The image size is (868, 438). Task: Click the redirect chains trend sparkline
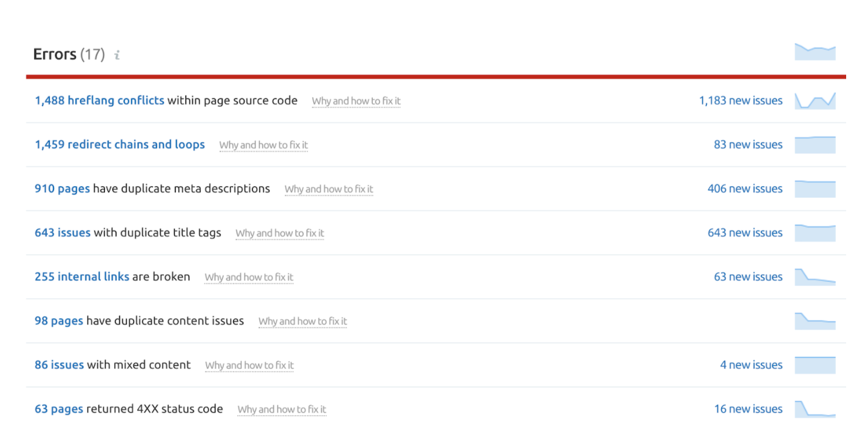(815, 144)
